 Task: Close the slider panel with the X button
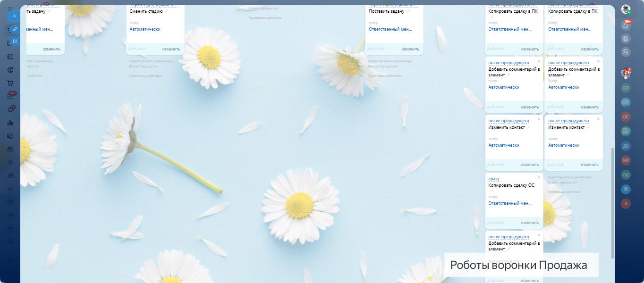tap(15, 16)
